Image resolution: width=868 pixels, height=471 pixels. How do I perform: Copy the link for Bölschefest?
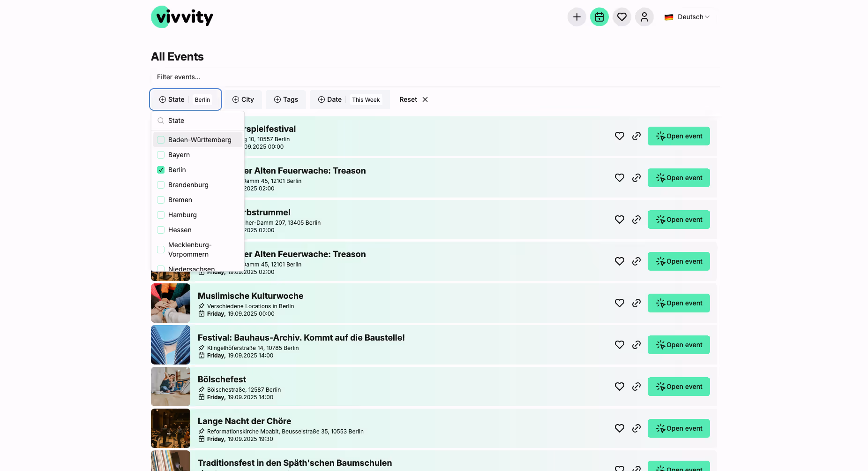point(636,387)
